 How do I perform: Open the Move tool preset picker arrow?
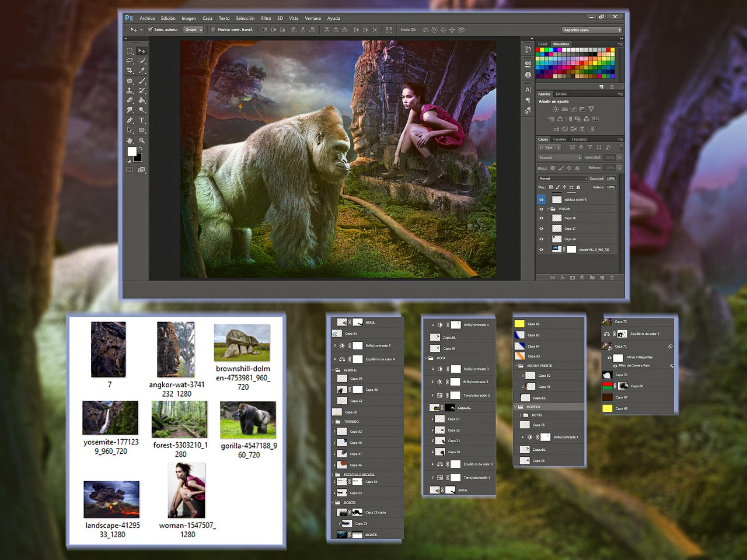pyautogui.click(x=141, y=30)
